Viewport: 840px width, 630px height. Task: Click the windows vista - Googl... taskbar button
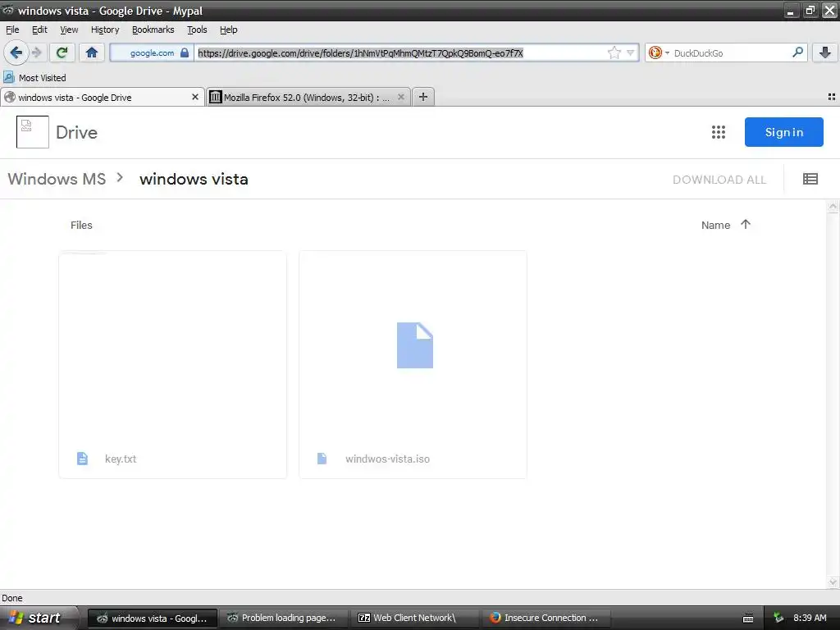152,618
